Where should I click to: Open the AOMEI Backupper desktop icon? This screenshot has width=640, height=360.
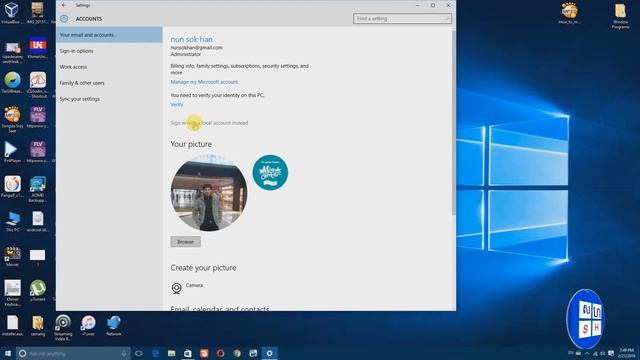point(38,189)
